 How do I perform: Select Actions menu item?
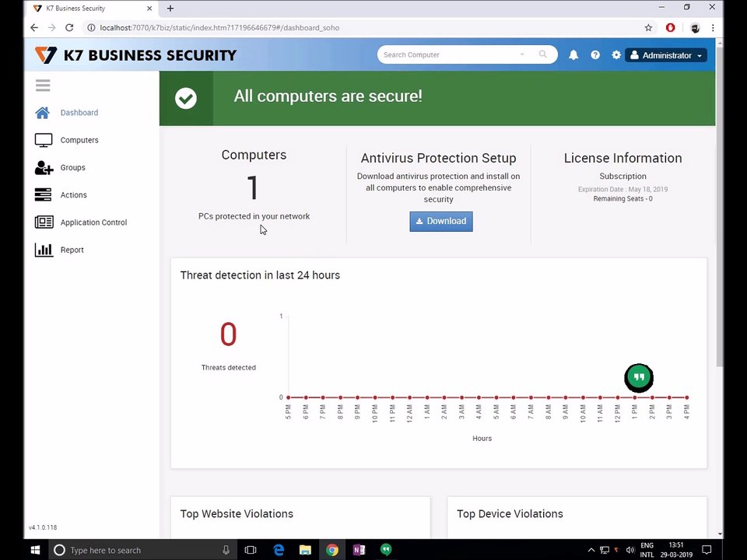pyautogui.click(x=73, y=194)
